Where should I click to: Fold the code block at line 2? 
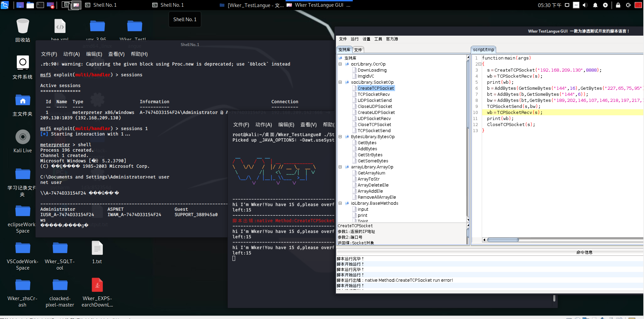(480, 64)
